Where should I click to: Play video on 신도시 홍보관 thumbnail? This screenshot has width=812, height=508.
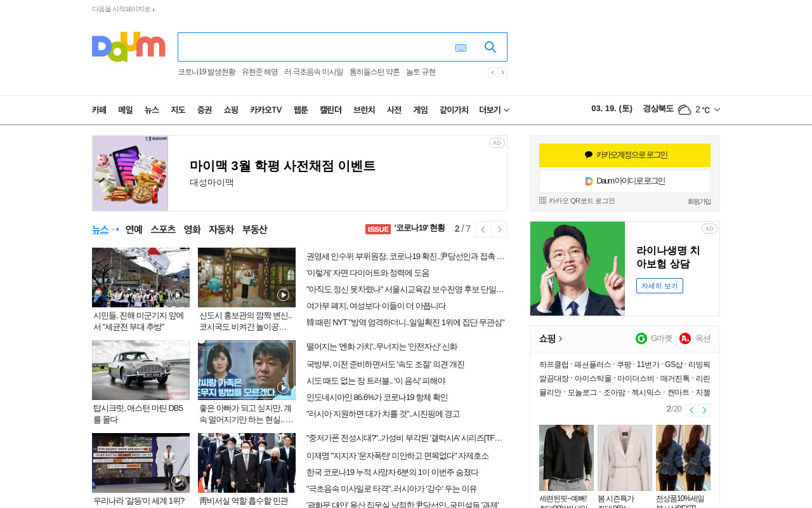284,295
